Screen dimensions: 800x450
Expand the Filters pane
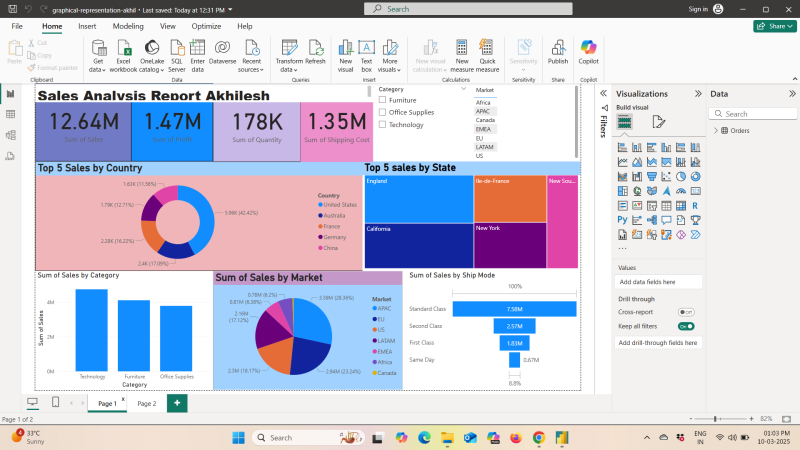604,93
